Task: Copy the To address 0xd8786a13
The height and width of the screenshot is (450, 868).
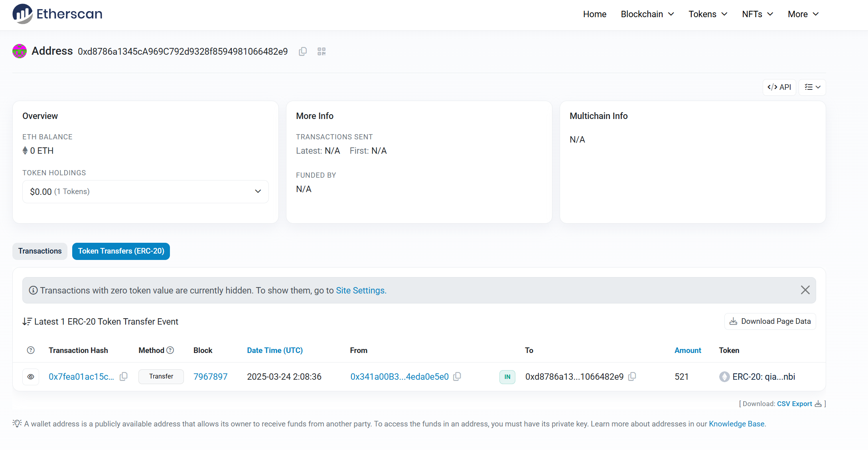Action: 632,377
